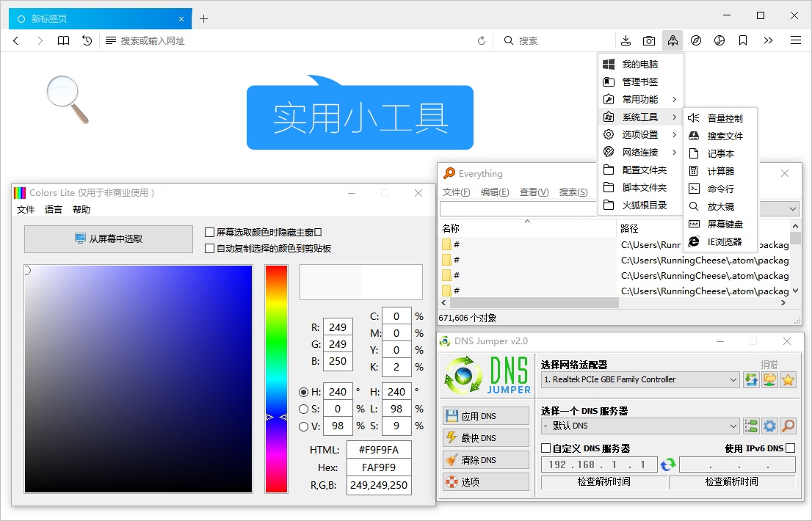Screen dimensions: 812x521
Task: Enable 使用 IPv6 DNS checkbox
Action: [788, 448]
